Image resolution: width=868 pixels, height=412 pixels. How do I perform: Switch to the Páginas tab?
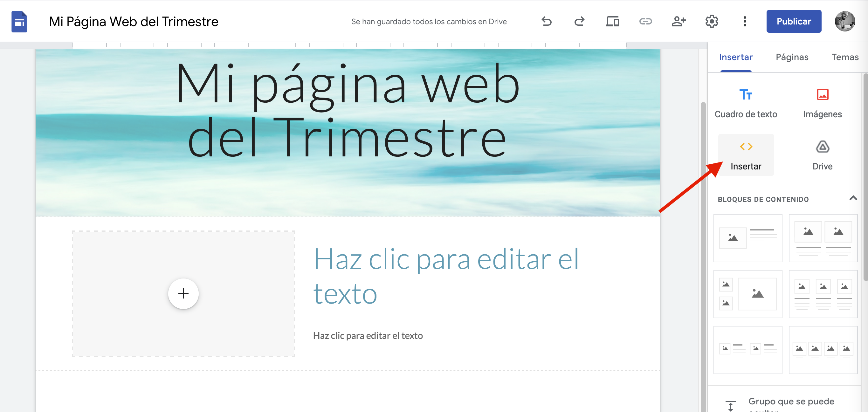coord(792,57)
